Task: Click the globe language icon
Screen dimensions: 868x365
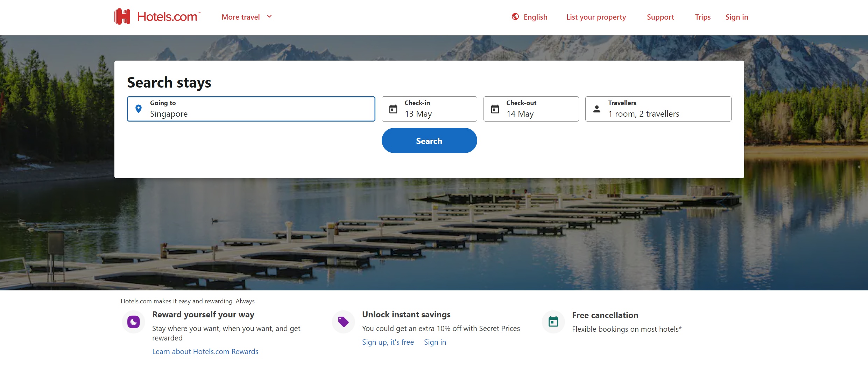Action: [x=515, y=16]
